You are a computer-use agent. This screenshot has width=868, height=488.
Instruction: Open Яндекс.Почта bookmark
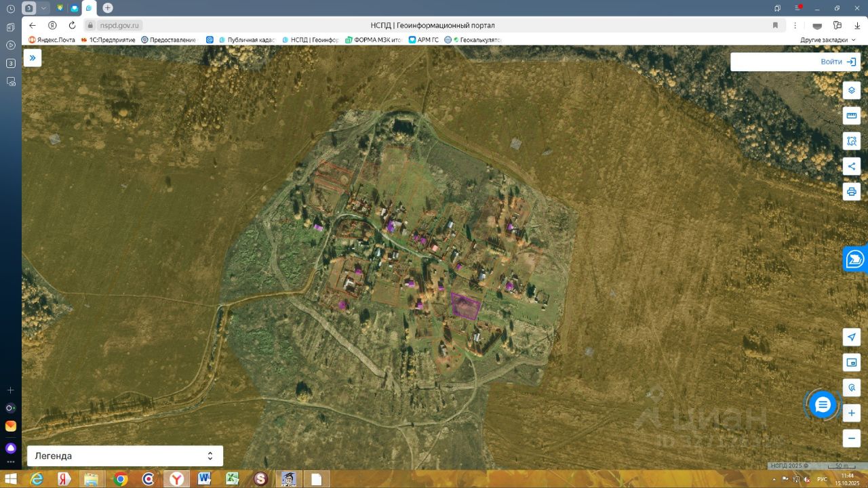52,40
